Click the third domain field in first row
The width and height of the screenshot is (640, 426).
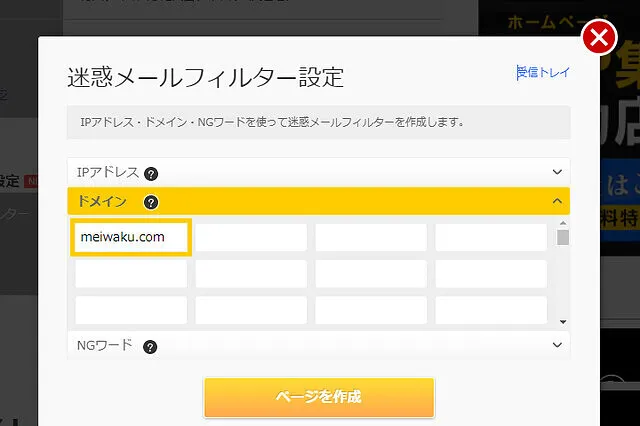tap(371, 237)
